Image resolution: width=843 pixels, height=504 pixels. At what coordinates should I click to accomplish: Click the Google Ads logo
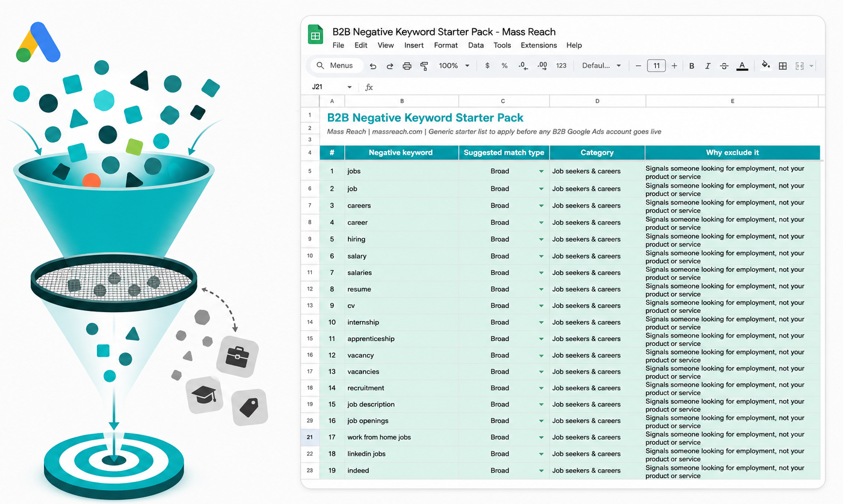point(38,42)
